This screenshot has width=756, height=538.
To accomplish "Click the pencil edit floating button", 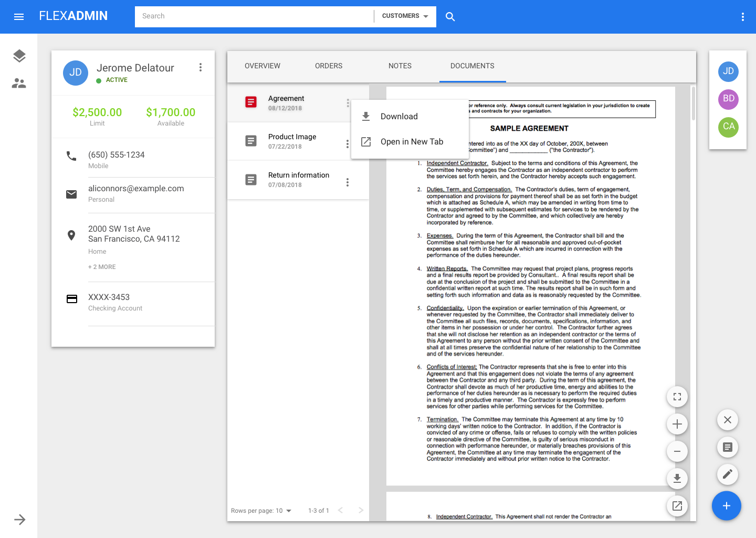I will pyautogui.click(x=727, y=474).
